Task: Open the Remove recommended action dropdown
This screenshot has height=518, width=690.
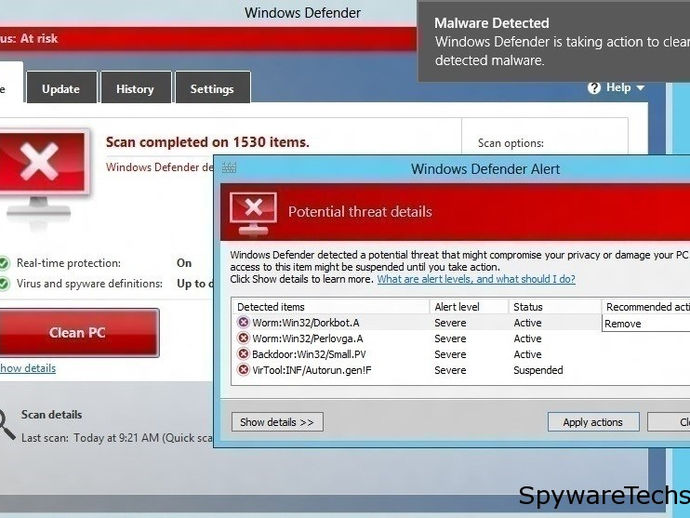Action: point(646,323)
